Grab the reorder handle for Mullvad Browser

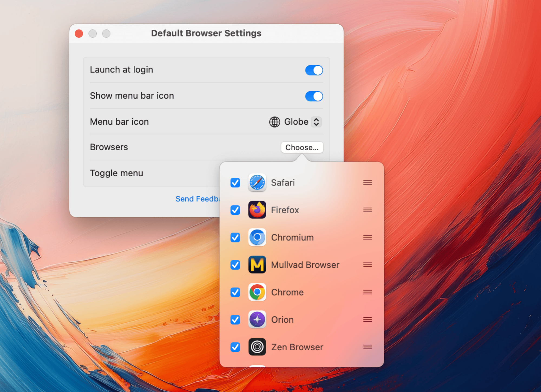click(x=367, y=265)
